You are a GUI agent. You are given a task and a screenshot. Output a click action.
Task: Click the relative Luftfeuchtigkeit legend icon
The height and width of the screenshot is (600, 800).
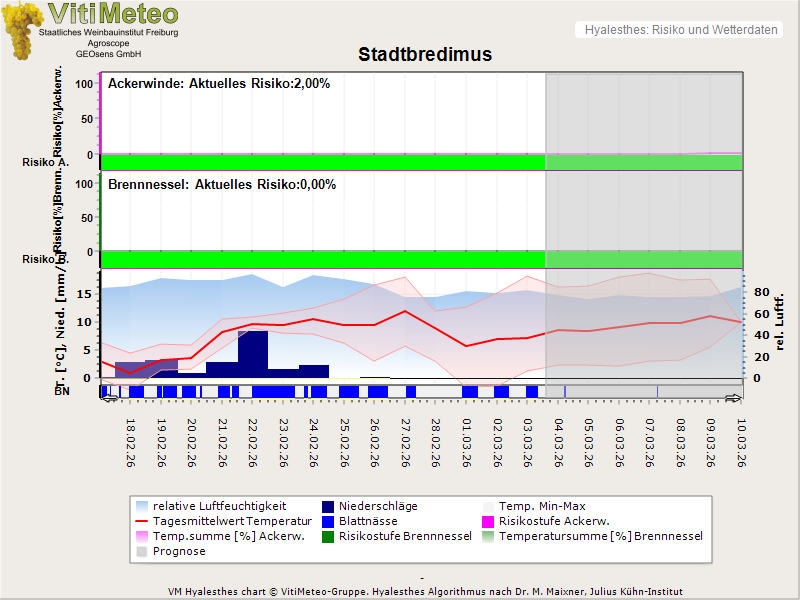point(142,506)
